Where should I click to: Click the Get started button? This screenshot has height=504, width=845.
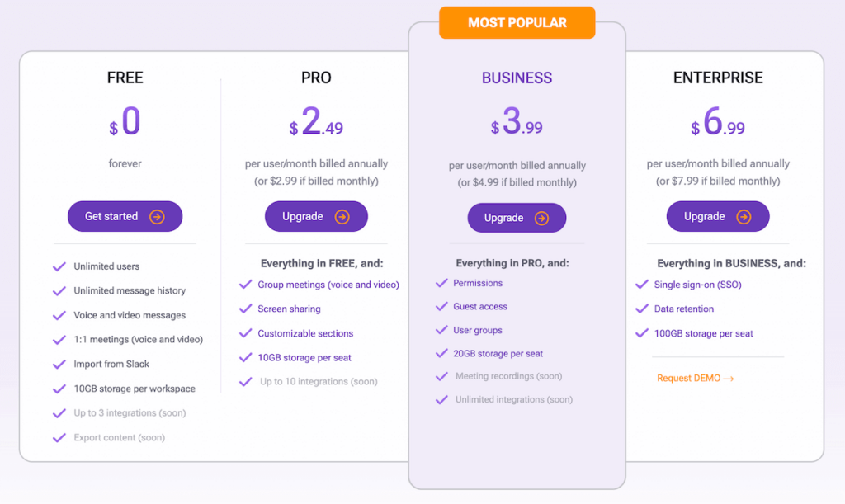point(125,216)
